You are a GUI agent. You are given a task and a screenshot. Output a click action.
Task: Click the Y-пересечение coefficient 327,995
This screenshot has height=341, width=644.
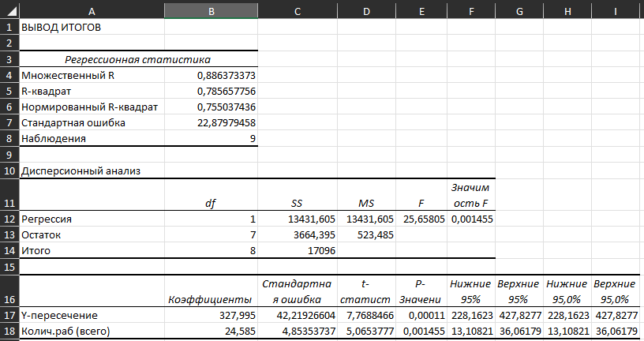(x=211, y=314)
